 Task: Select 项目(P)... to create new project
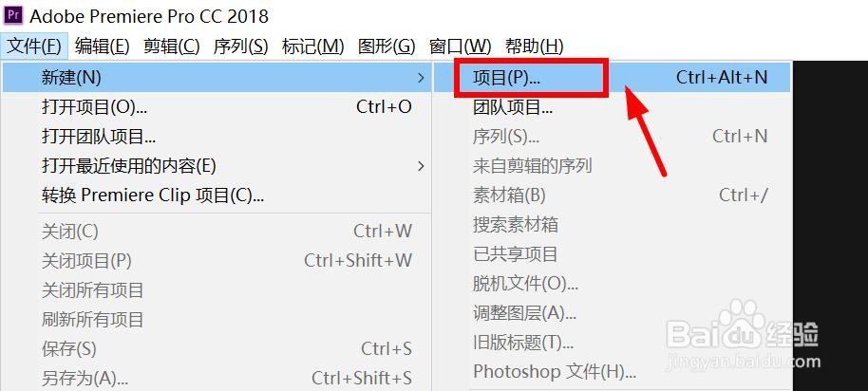pyautogui.click(x=612, y=78)
